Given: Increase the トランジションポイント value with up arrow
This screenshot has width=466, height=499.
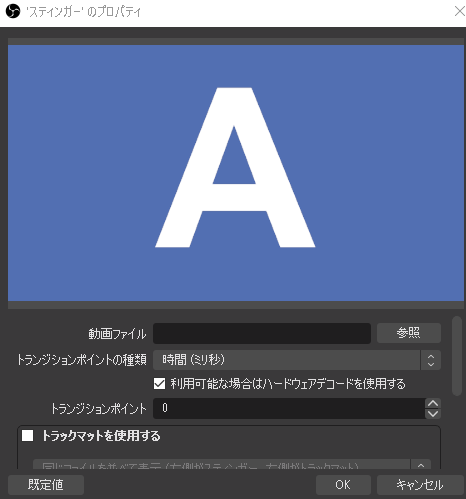Looking at the screenshot, I should 433,403.
